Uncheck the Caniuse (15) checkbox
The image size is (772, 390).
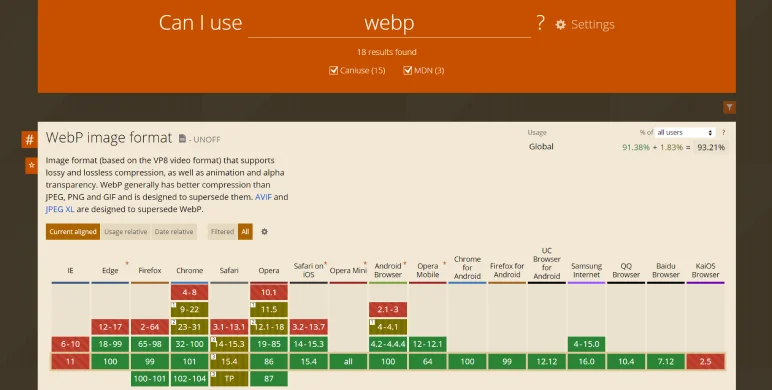(x=333, y=70)
